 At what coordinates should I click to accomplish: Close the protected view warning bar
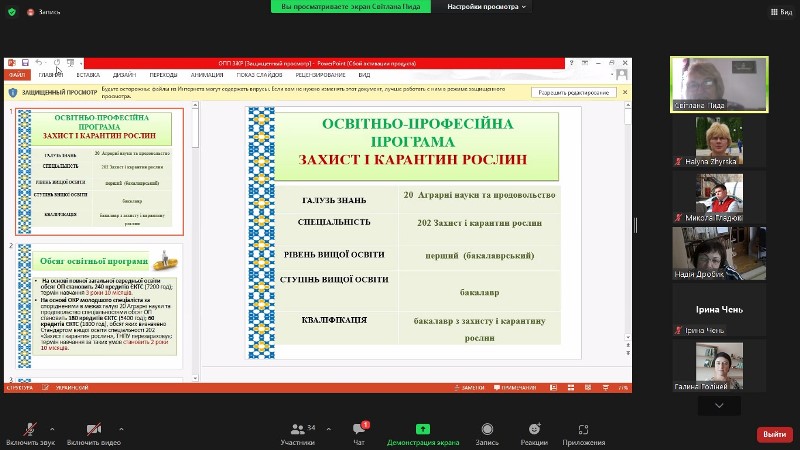click(x=625, y=92)
